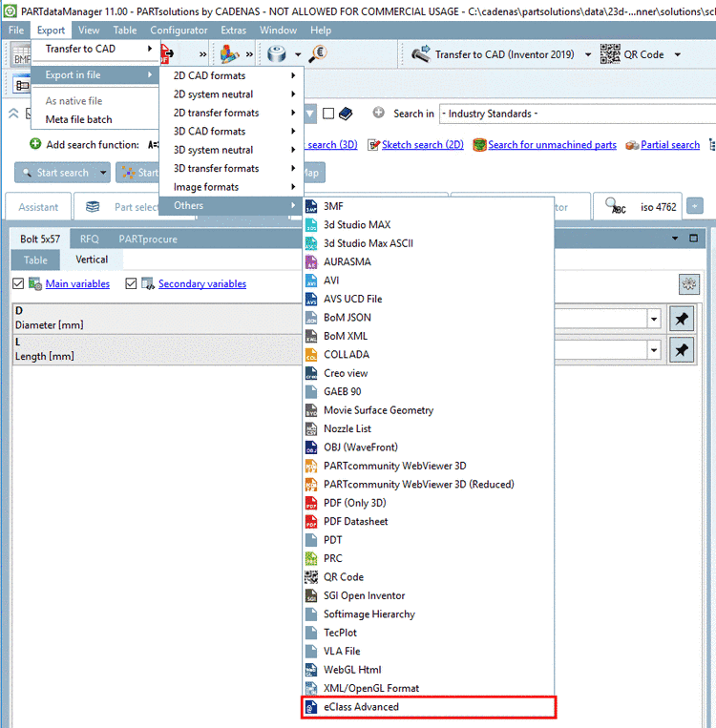Screen dimensions: 716x728
Task: Click the eClass Advanced file icon
Action: (x=311, y=707)
